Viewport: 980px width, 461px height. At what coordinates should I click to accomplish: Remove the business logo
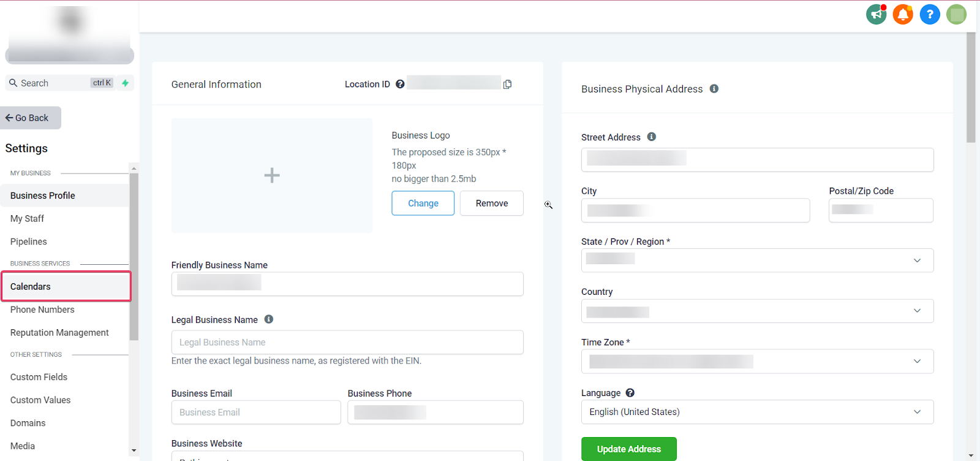pyautogui.click(x=492, y=203)
